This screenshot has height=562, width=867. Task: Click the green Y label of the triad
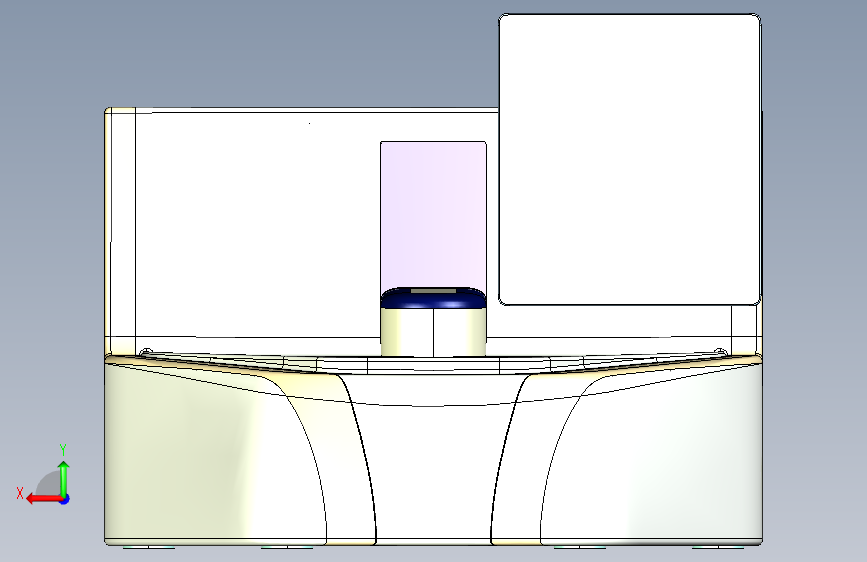point(63,450)
